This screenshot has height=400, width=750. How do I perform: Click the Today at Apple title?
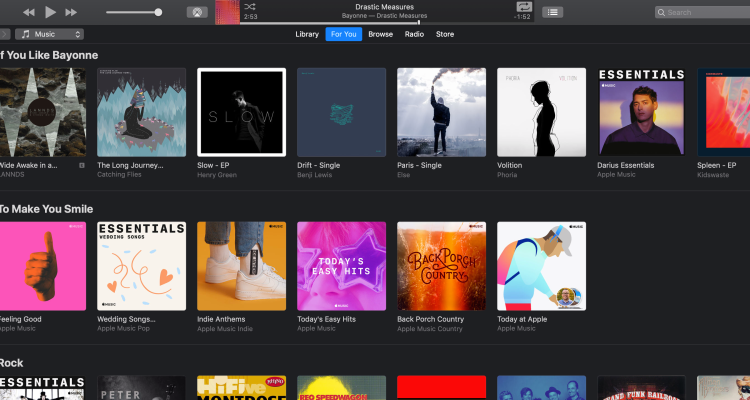(x=522, y=319)
